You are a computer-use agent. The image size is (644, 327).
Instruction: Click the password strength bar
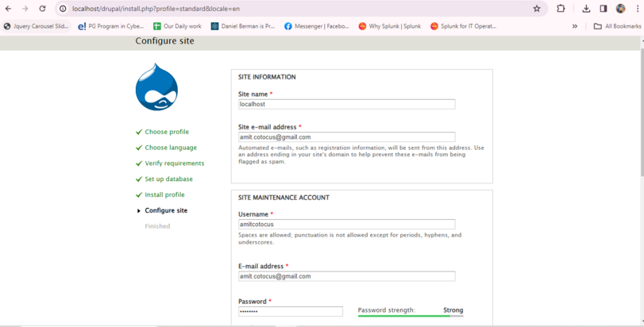411,316
